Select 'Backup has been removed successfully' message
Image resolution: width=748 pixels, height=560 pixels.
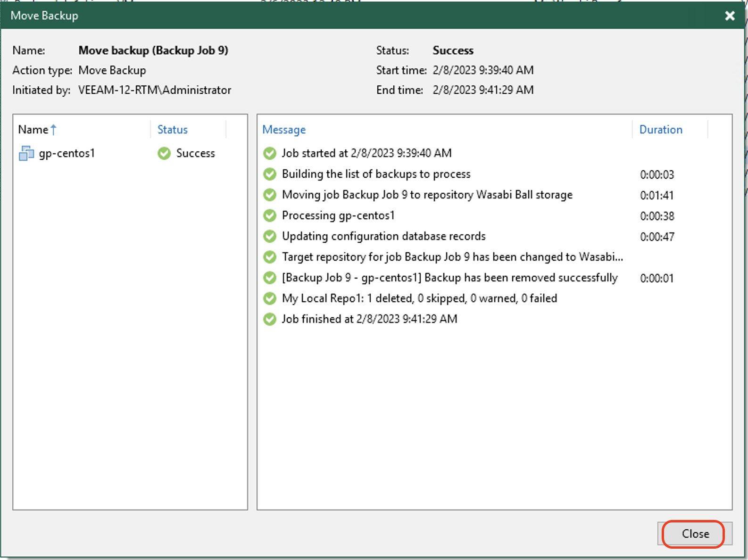tap(449, 278)
